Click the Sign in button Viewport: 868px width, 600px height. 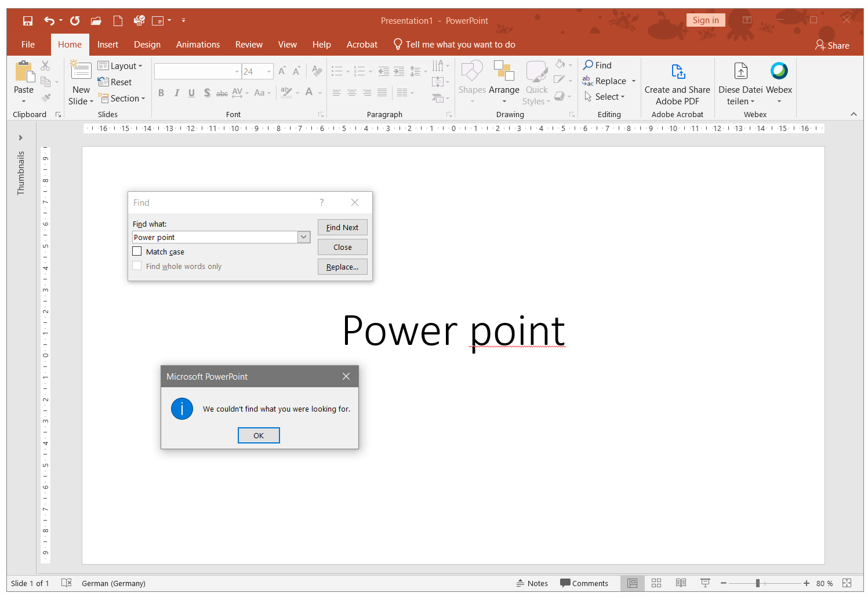pyautogui.click(x=706, y=20)
